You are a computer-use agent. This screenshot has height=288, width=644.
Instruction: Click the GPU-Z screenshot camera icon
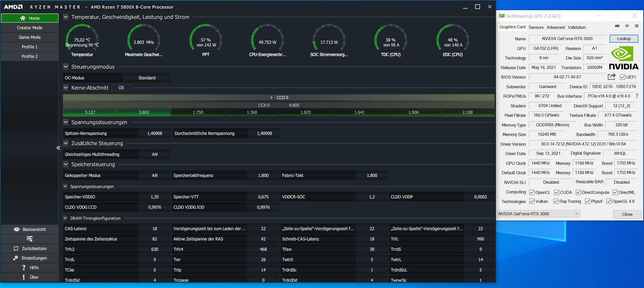[617, 26]
